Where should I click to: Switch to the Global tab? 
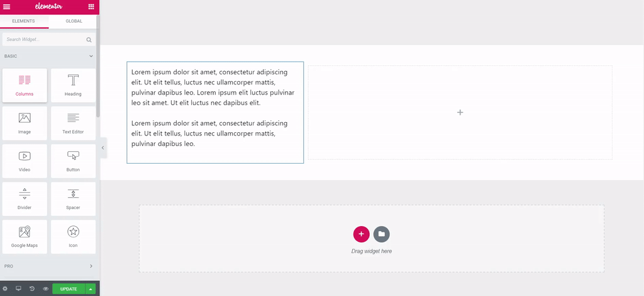coord(74,21)
